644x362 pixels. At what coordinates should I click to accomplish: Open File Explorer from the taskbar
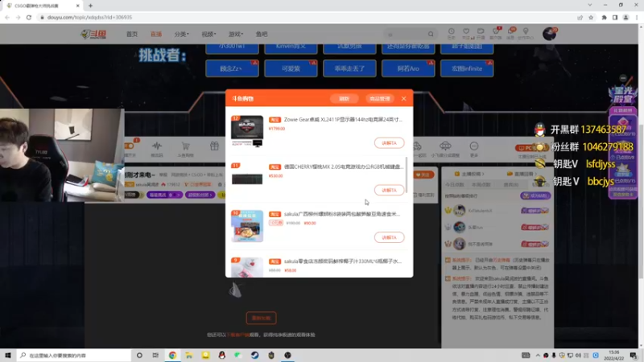[x=189, y=356]
